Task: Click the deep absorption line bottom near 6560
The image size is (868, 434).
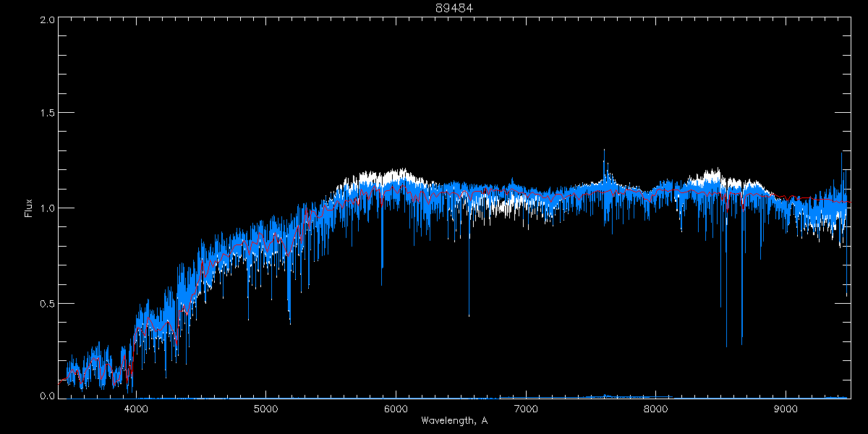Action: (x=469, y=316)
